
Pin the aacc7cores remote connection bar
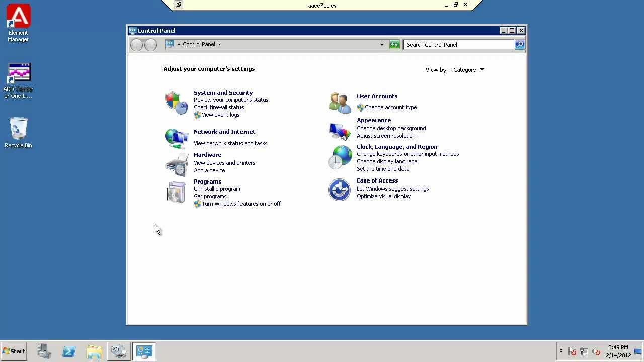pos(178,5)
